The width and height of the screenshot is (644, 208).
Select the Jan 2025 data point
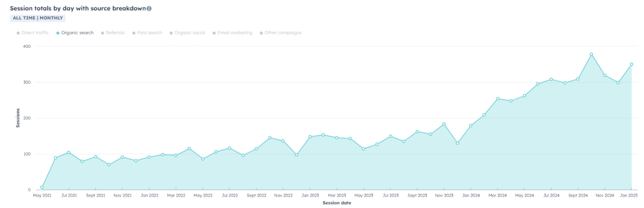(x=631, y=64)
